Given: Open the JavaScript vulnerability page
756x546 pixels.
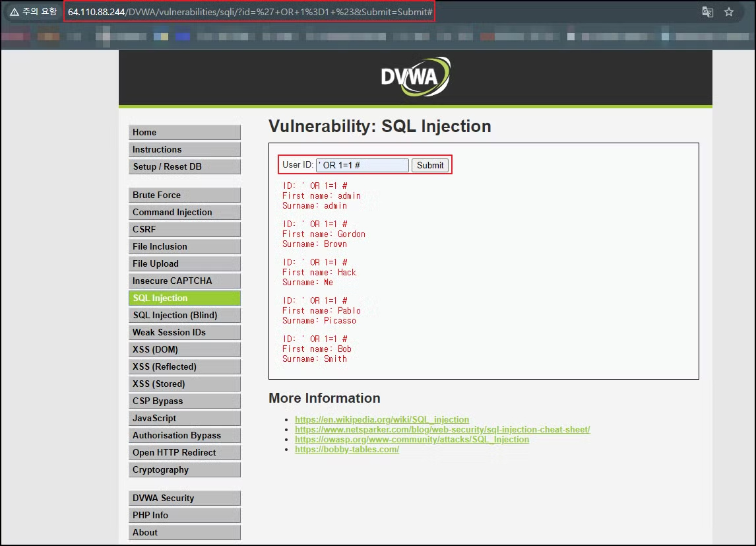Looking at the screenshot, I should tap(185, 418).
